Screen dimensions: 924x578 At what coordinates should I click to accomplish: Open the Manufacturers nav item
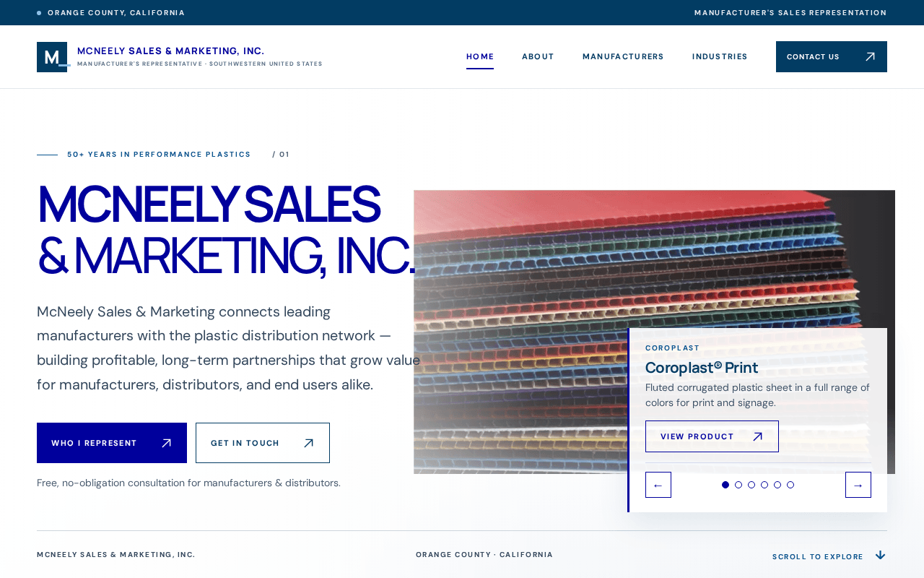(623, 57)
